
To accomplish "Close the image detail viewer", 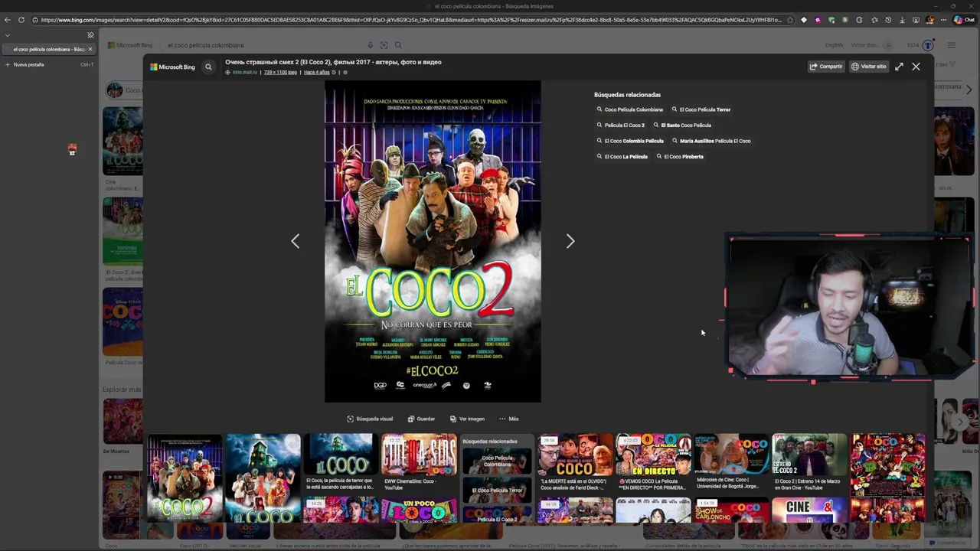I will click(x=916, y=67).
